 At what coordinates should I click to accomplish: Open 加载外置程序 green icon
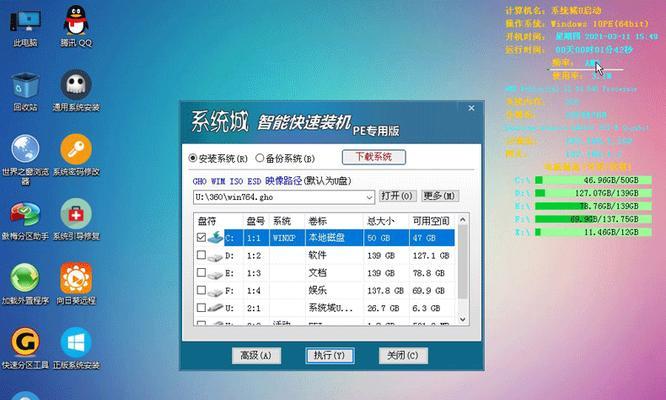(x=25, y=284)
